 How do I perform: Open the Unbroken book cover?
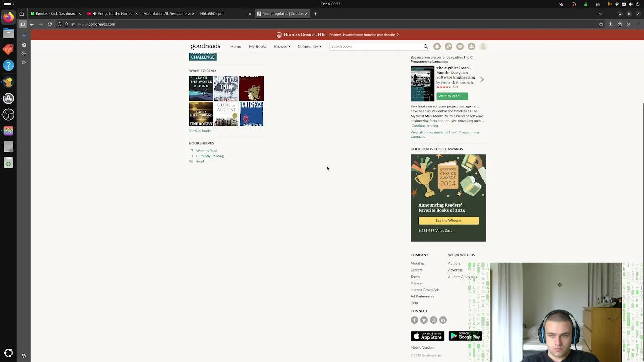point(201,114)
